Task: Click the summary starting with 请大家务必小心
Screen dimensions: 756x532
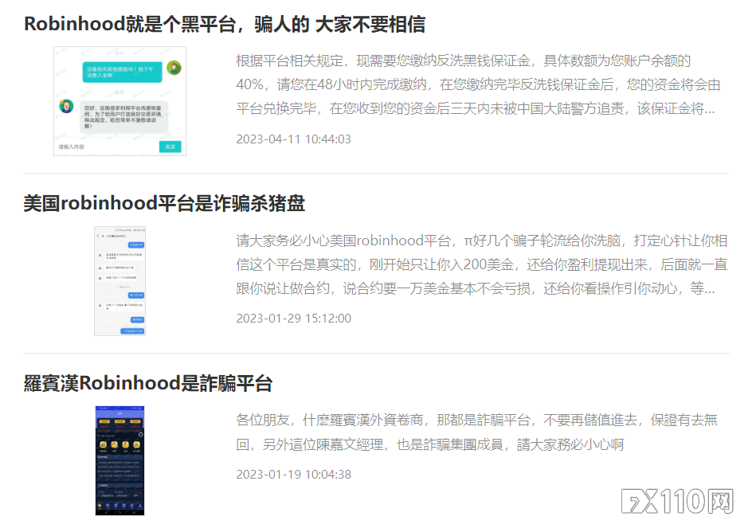Action: pos(481,264)
